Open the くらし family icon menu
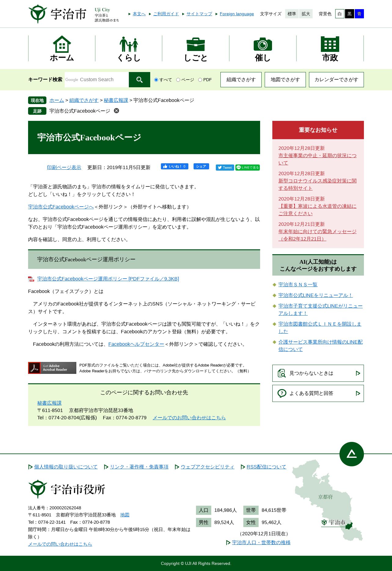The image size is (392, 571). [129, 49]
